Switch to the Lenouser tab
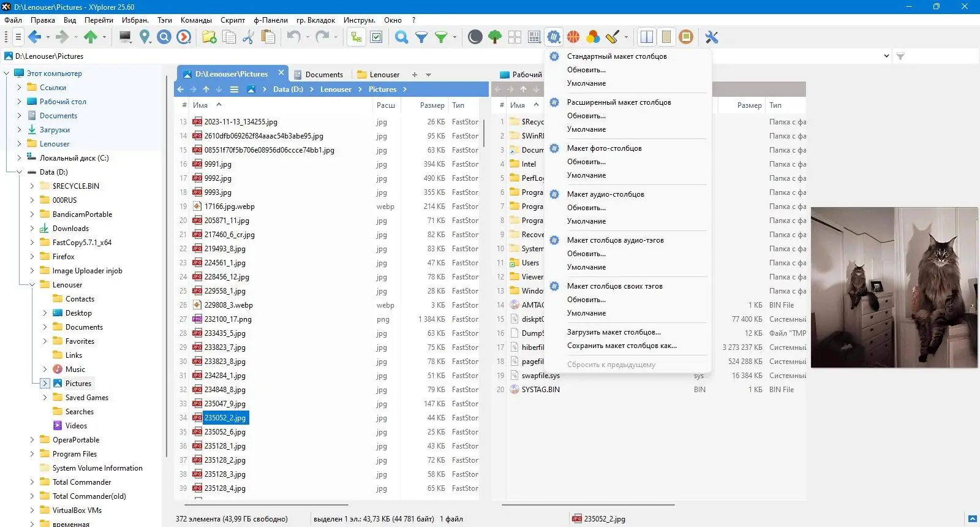Screen dimensions: 980x527 click(379, 75)
